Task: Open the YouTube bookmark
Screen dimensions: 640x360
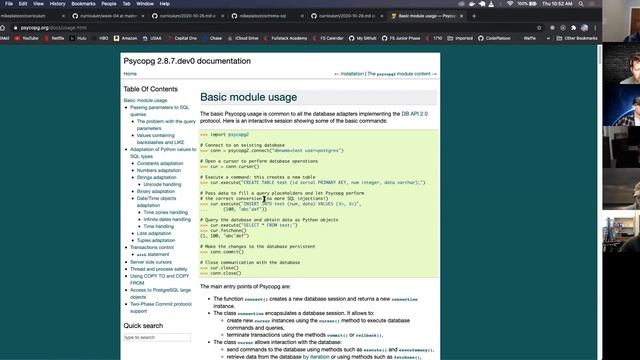Action: (x=27, y=38)
